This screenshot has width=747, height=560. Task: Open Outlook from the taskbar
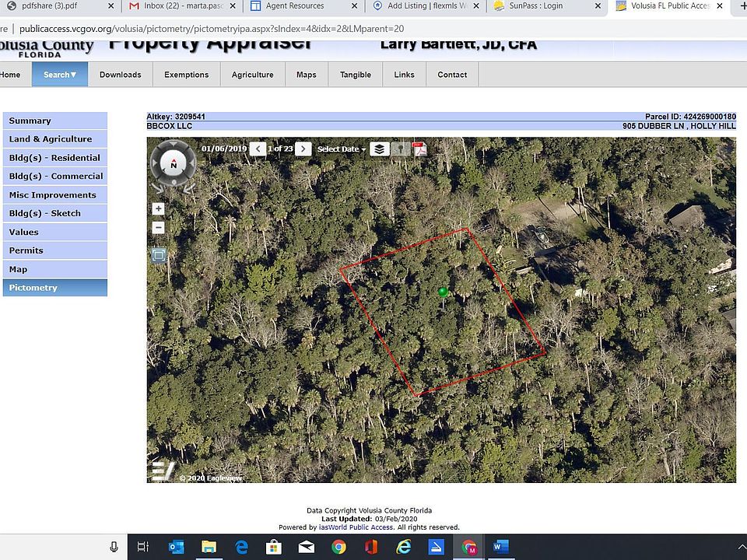(x=177, y=547)
